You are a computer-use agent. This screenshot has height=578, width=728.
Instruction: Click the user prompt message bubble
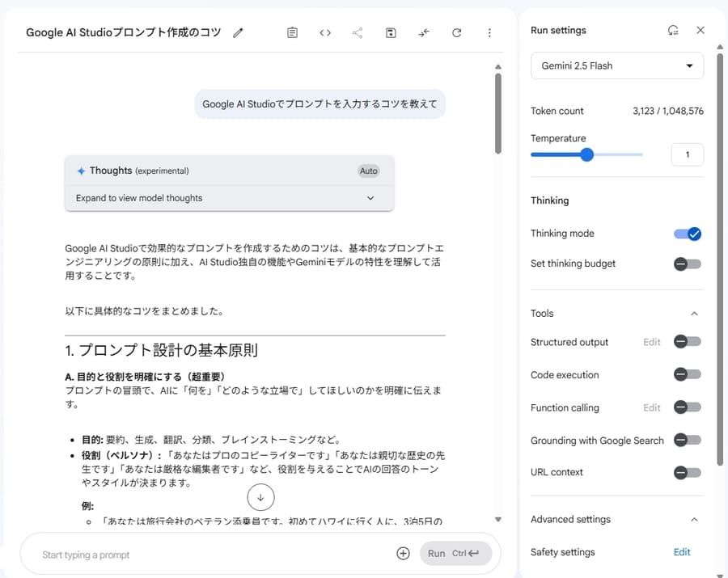pyautogui.click(x=320, y=104)
